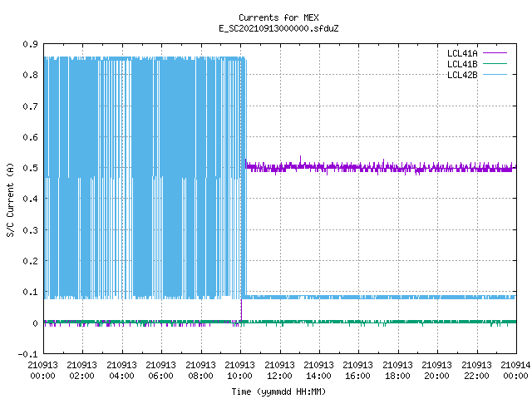The image size is (532, 399).
Task: Click the -0.1 y-axis tick label
Action: (x=27, y=354)
